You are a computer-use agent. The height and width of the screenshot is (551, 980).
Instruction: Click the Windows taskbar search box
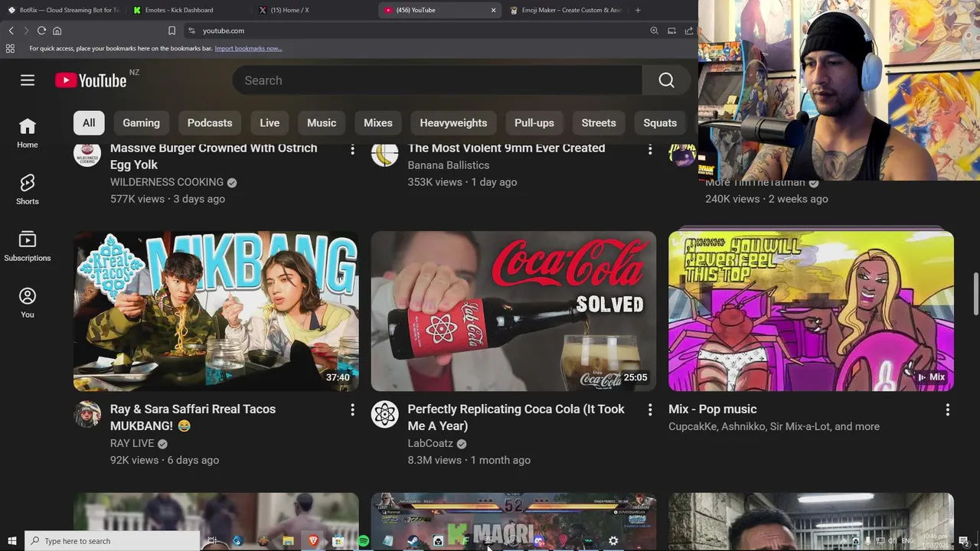[x=112, y=541]
